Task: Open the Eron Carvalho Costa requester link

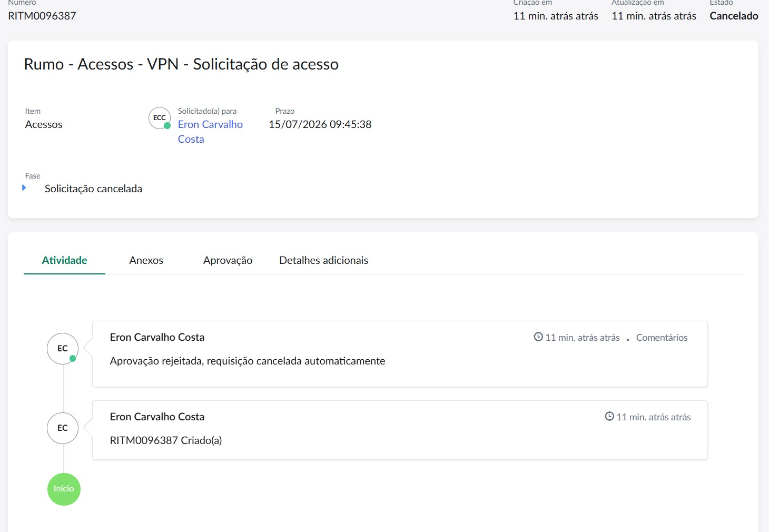Action: [x=210, y=132]
